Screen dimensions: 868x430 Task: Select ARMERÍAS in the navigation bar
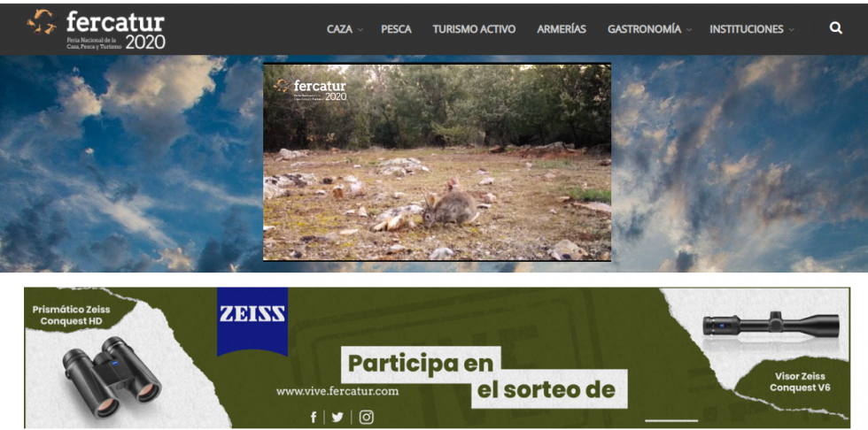pyautogui.click(x=562, y=29)
